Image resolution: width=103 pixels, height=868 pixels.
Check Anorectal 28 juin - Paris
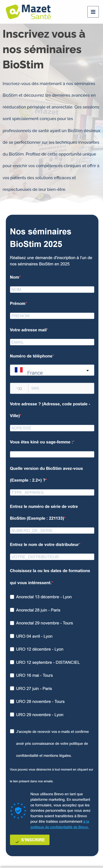(x=12, y=610)
